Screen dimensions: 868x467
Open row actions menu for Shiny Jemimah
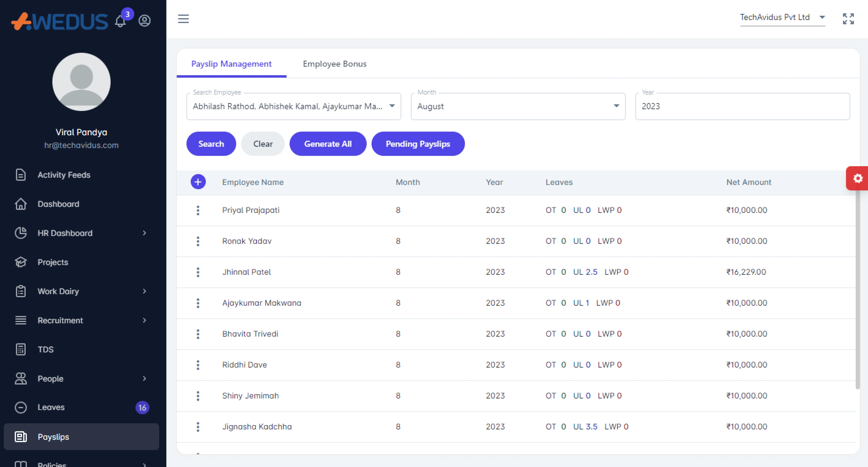tap(198, 396)
